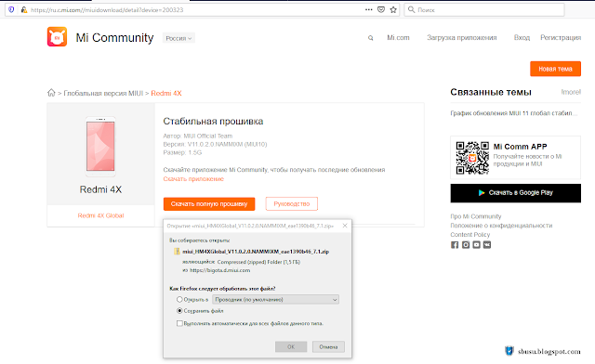Click the home breadcrumb icon
Viewport: 595px width, 364px height.
[x=51, y=93]
